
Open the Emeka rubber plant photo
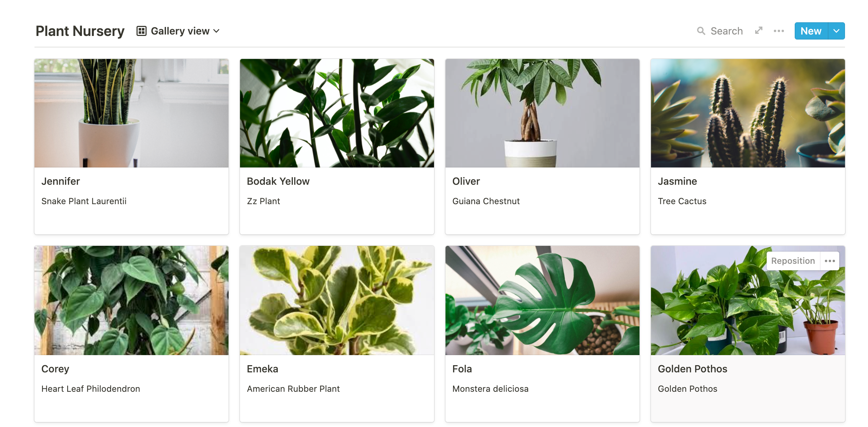(337, 300)
